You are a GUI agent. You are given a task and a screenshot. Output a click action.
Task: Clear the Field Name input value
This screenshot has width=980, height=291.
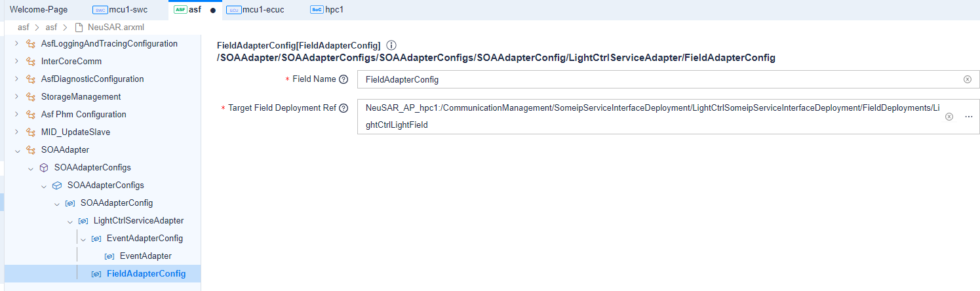967,79
